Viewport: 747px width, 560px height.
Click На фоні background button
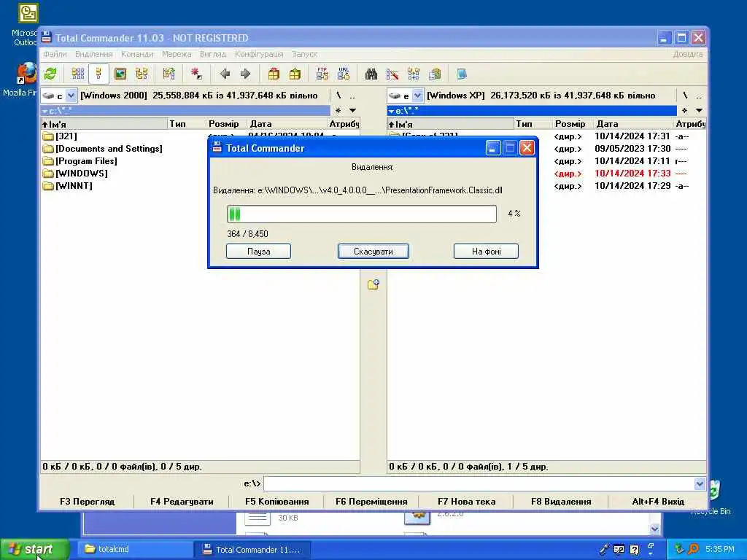[x=486, y=252]
